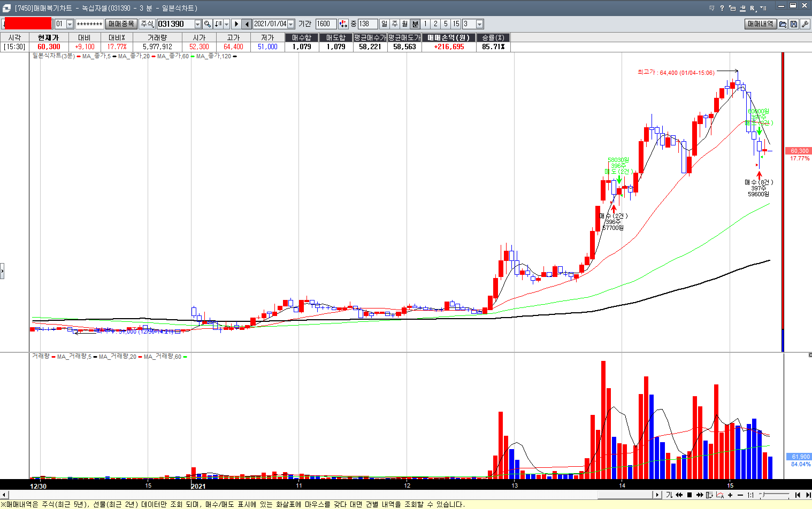Screen dimensions: 812x509
Task: Click the 매매손익(원) column header
Action: (449, 37)
